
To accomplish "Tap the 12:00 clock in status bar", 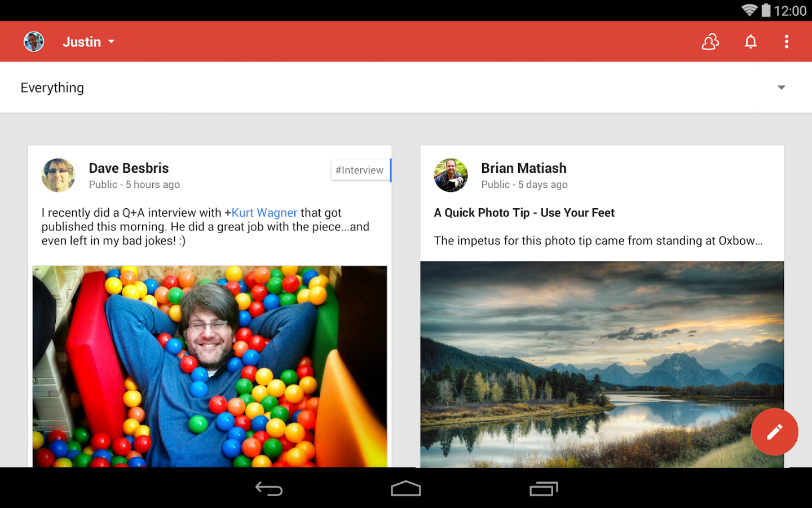I will 790,11.
